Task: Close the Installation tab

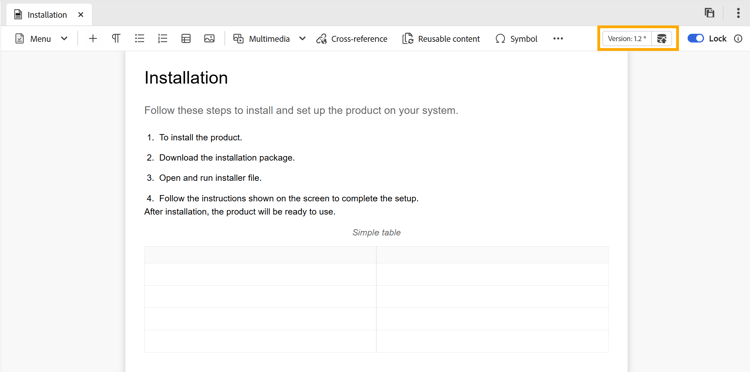Action: (81, 15)
